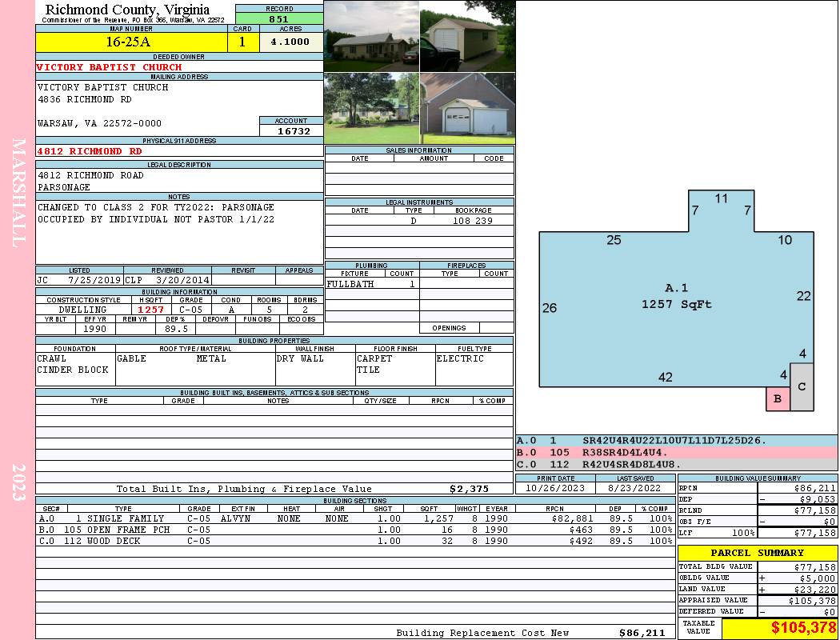Click the red deeded owner name
840x640 pixels.
[x=109, y=67]
